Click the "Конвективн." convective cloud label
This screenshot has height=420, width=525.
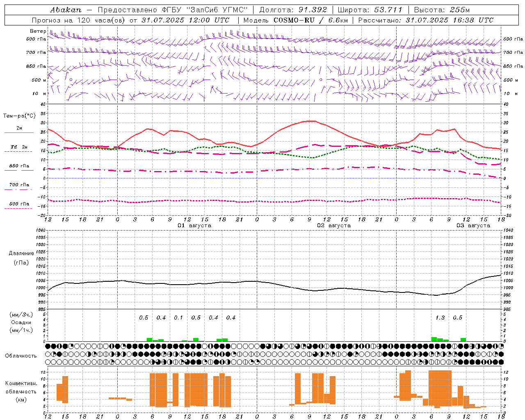(21, 383)
